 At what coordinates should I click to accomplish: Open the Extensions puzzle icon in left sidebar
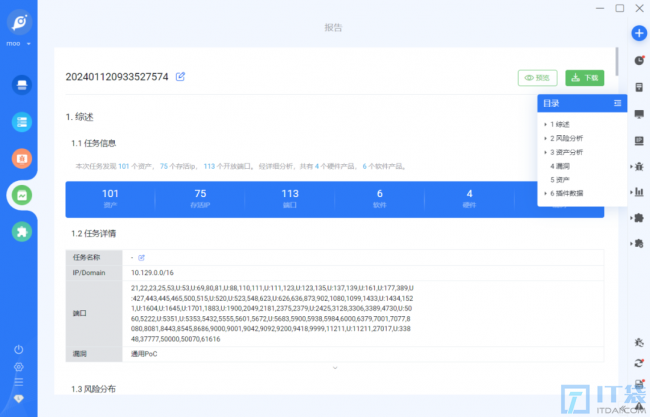click(22, 231)
